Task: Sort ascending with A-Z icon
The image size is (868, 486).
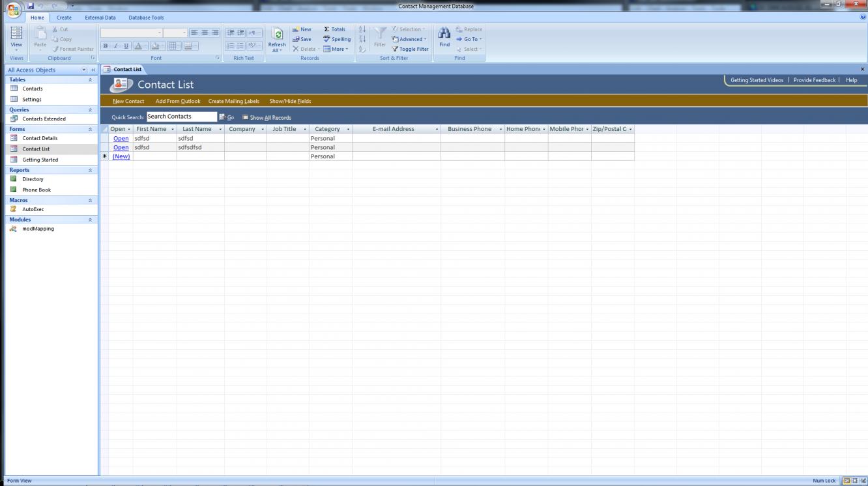Action: [x=362, y=29]
